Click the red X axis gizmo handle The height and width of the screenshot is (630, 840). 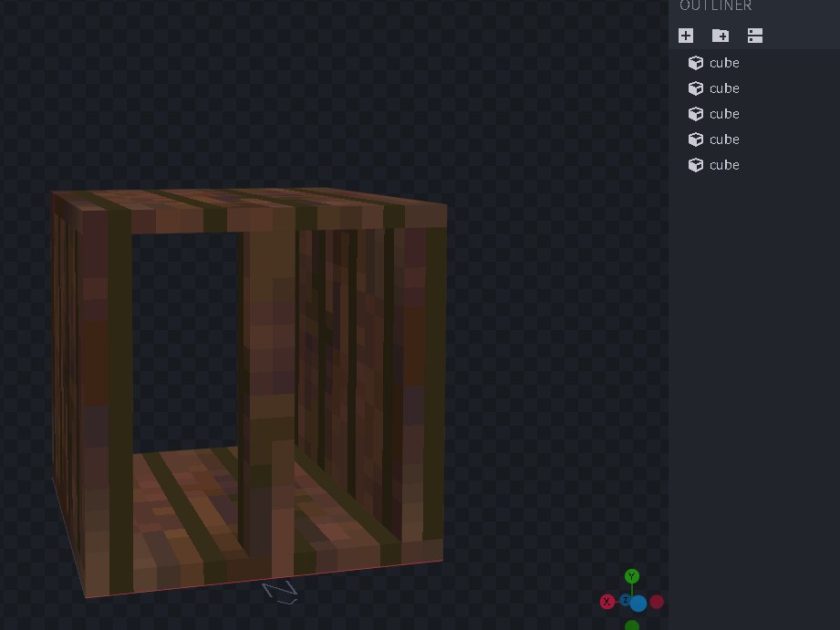pos(607,602)
